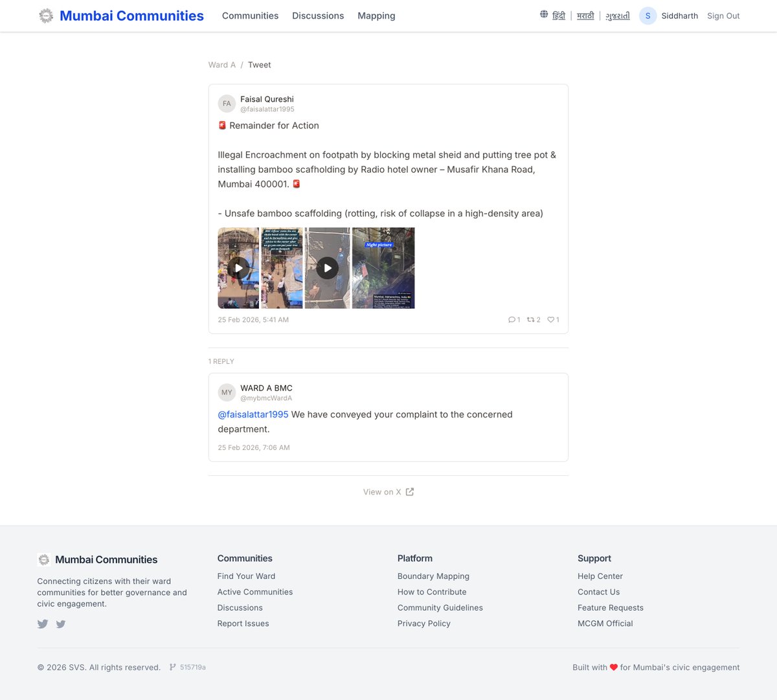The height and width of the screenshot is (700, 777).
Task: Open the Privacy Policy page
Action: click(x=423, y=623)
